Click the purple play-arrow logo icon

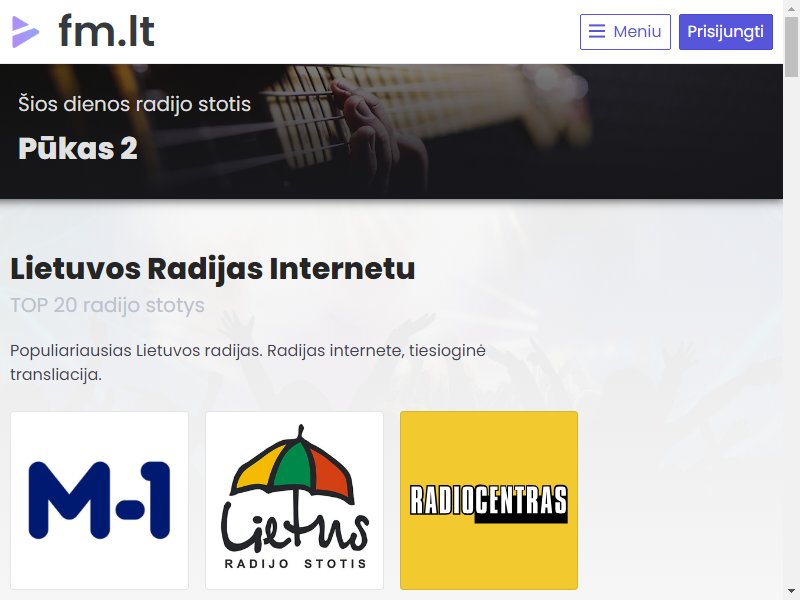(x=25, y=32)
